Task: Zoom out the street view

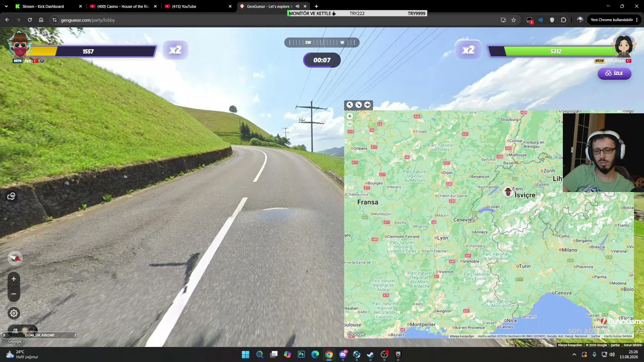Action: [14, 294]
